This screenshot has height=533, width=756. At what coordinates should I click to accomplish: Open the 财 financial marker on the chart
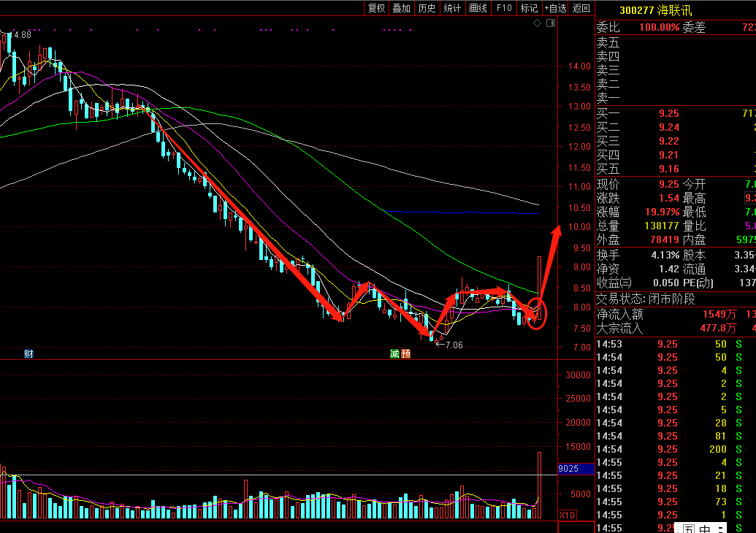28,354
